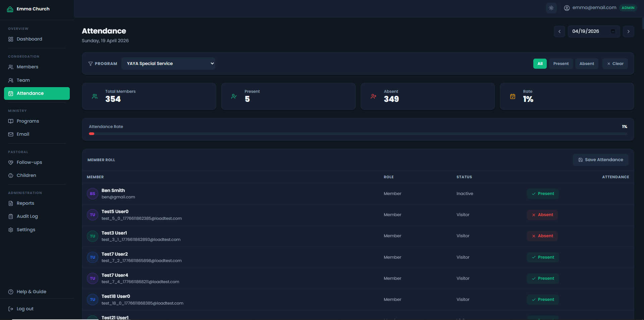Toggle Test7 User2's Present attendance
The width and height of the screenshot is (644, 320).
point(543,257)
